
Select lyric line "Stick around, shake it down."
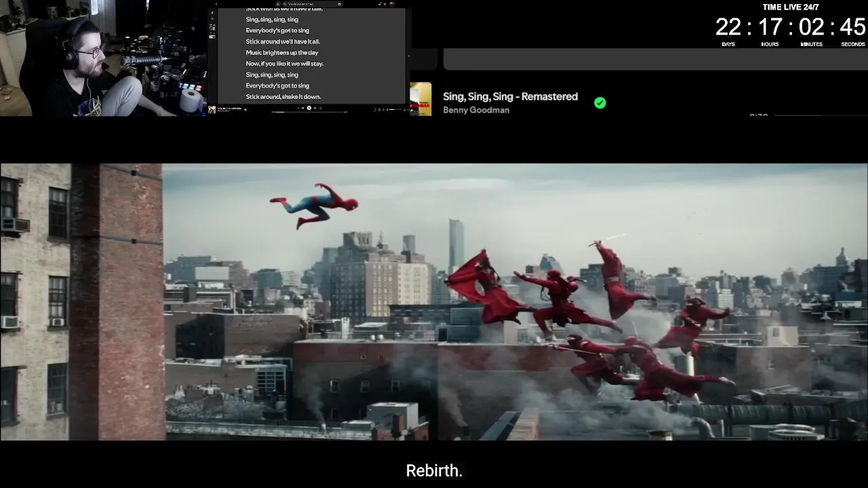(x=283, y=97)
